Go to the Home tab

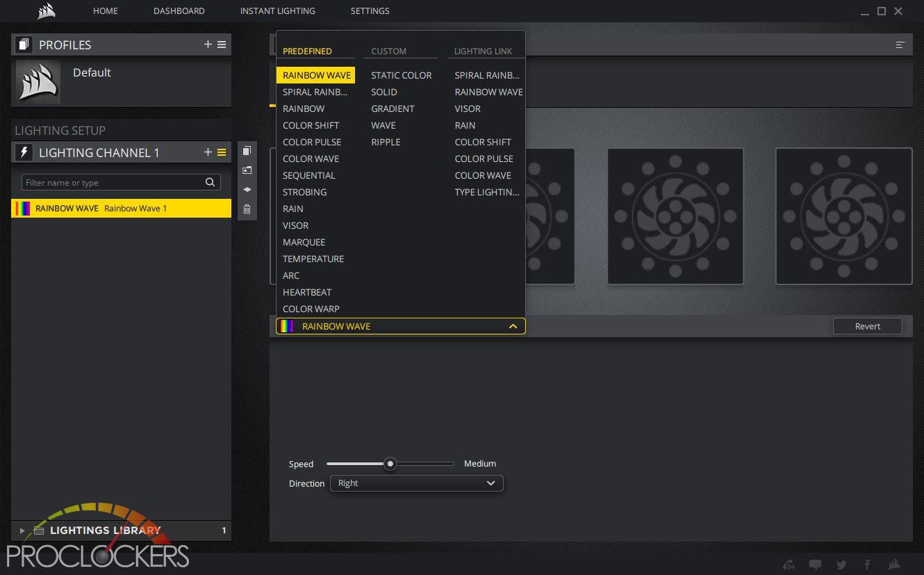click(x=106, y=10)
